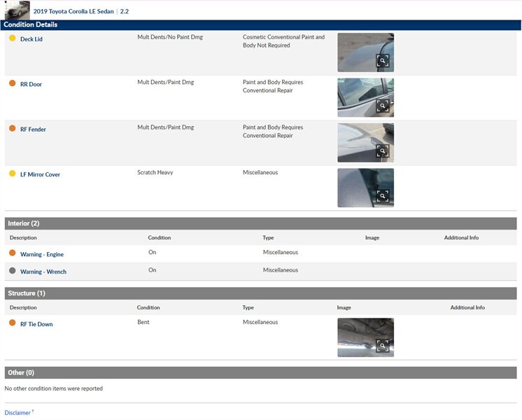The width and height of the screenshot is (522, 420).
Task: Open the RR Door condition link
Action: [x=31, y=85]
